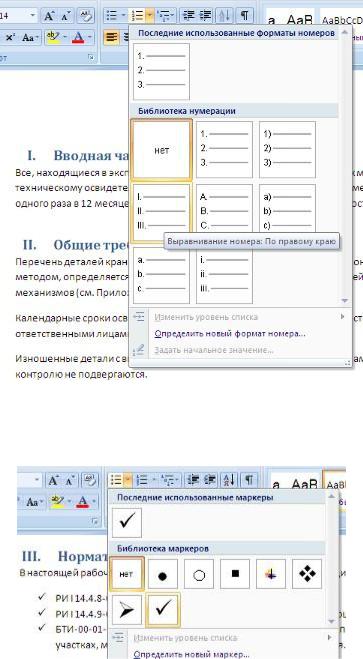The height and width of the screenshot is (659, 363).
Task: Open highlight color dropdown in the numbering-menu ribbon
Action: (65, 38)
